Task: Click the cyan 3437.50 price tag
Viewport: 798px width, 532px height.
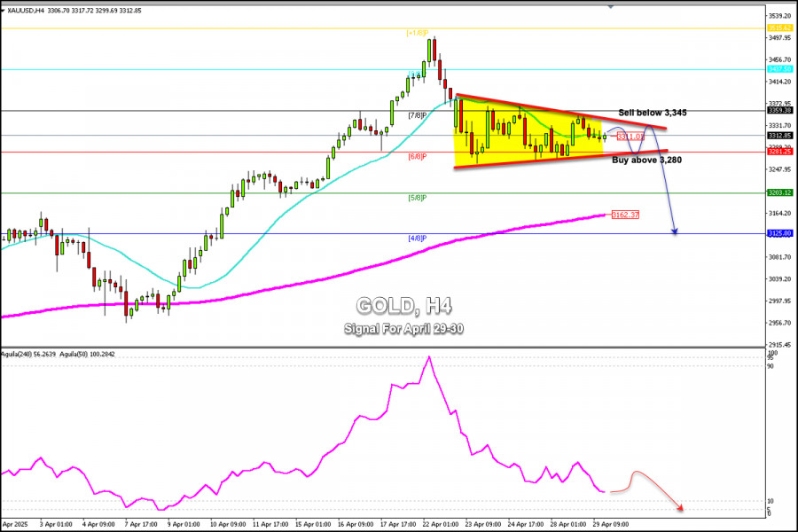Action: 779,69
